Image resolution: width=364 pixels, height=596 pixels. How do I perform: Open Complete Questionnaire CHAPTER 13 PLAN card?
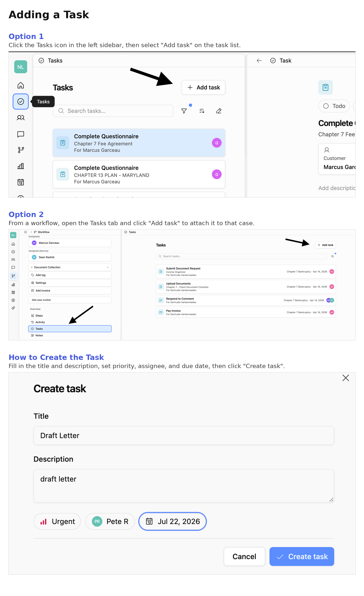pos(139,174)
